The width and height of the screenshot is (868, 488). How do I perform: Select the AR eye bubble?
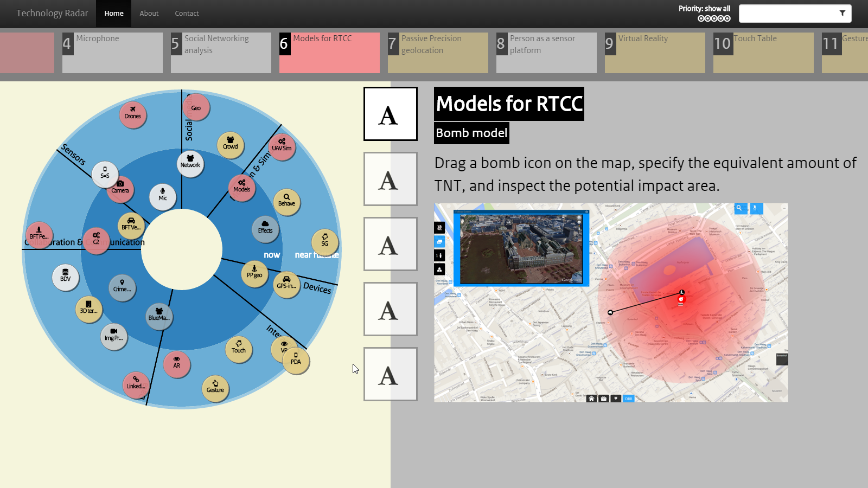(x=176, y=364)
